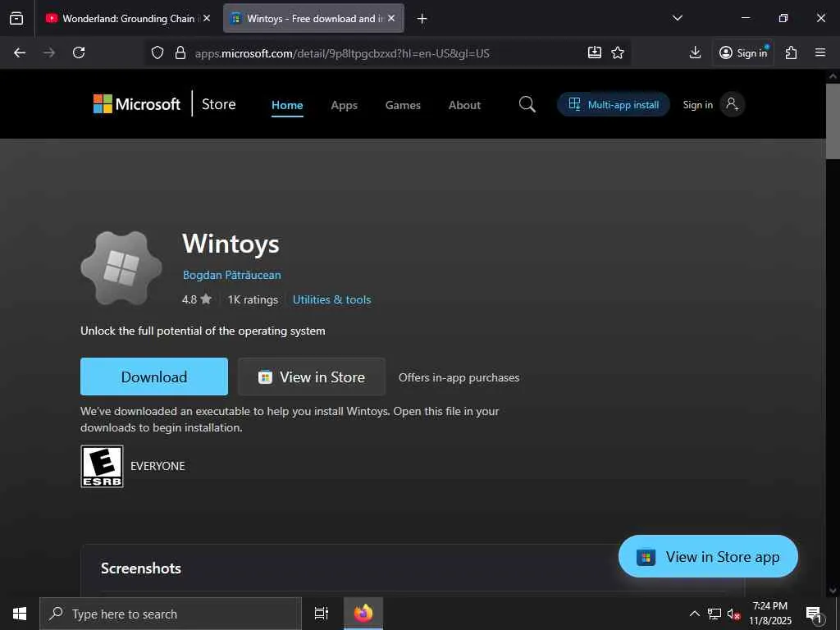The width and height of the screenshot is (840, 630).
Task: Open Utilities & tools category
Action: pos(331,299)
